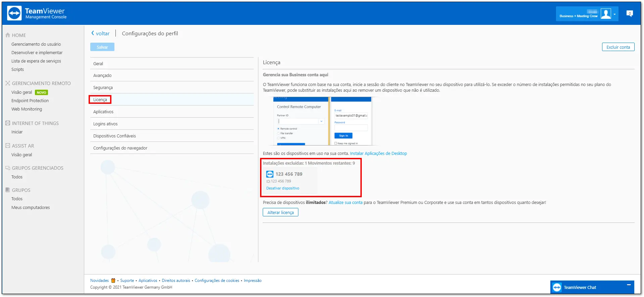Expand the account dropdown arrow
The height and width of the screenshot is (297, 644).
[x=614, y=14]
